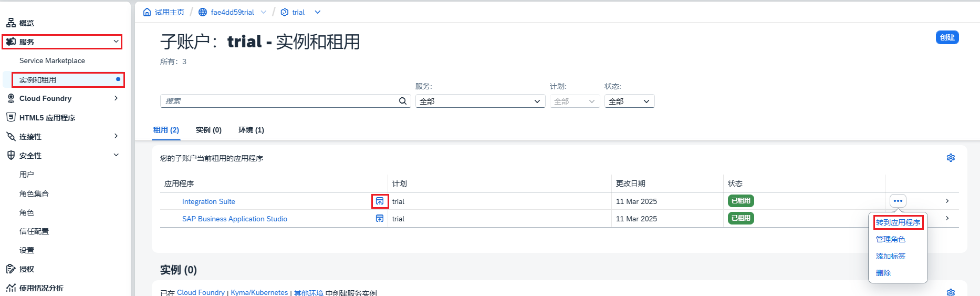This screenshot has height=296, width=980.
Task: Open the 实例 section settings gear
Action: (x=951, y=292)
